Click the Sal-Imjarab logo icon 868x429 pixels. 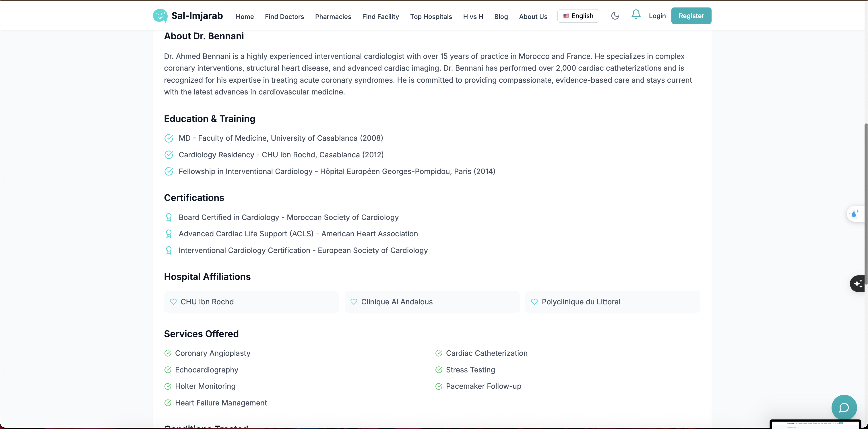click(x=160, y=16)
